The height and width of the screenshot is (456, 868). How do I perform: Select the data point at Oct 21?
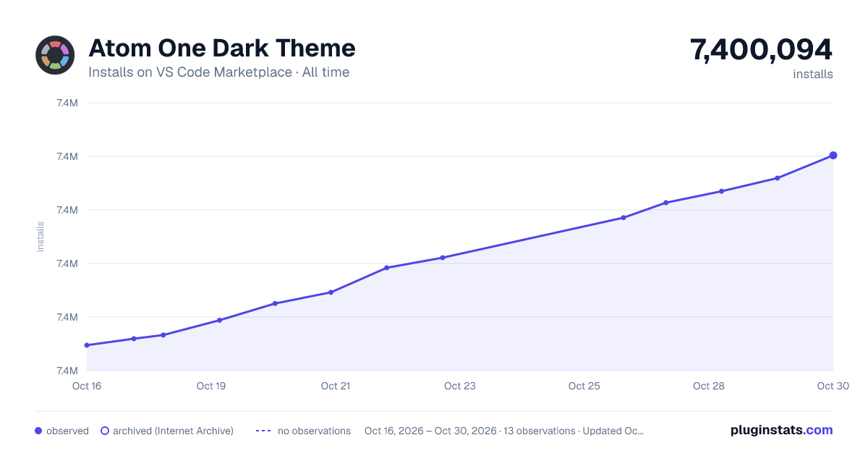click(x=331, y=292)
